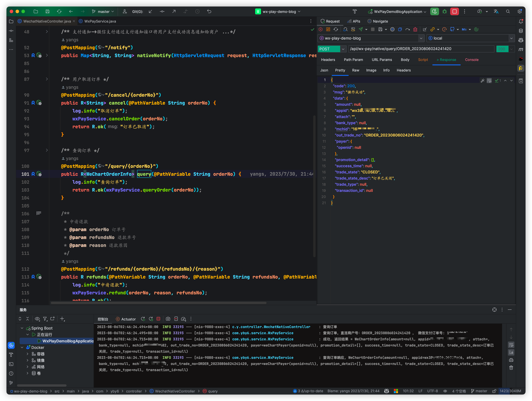
Task: Select the Raw response tab
Action: click(x=355, y=70)
